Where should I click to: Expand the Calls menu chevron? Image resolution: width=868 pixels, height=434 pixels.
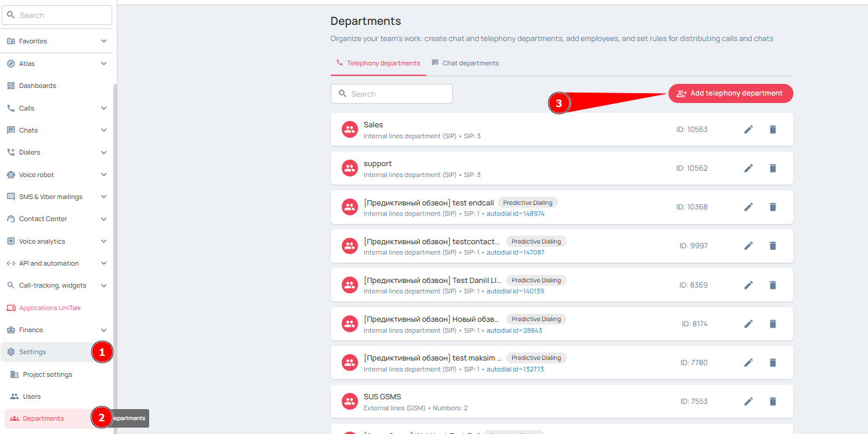[x=104, y=108]
